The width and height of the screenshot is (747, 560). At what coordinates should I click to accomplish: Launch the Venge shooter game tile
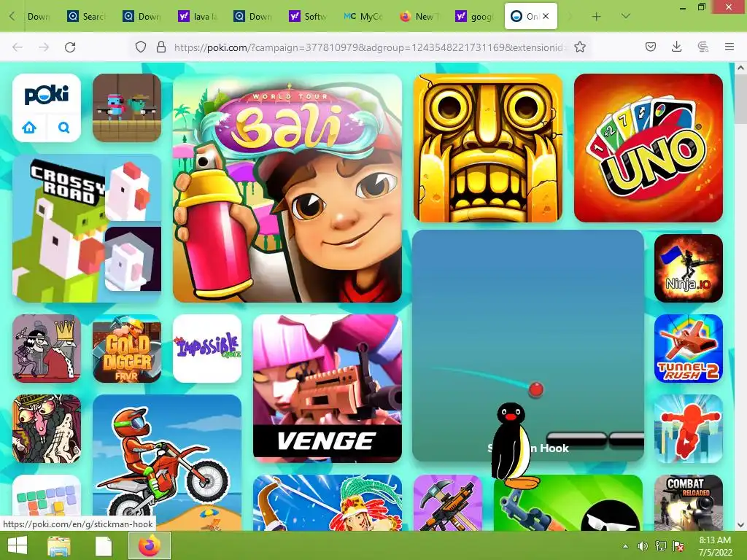pyautogui.click(x=328, y=388)
